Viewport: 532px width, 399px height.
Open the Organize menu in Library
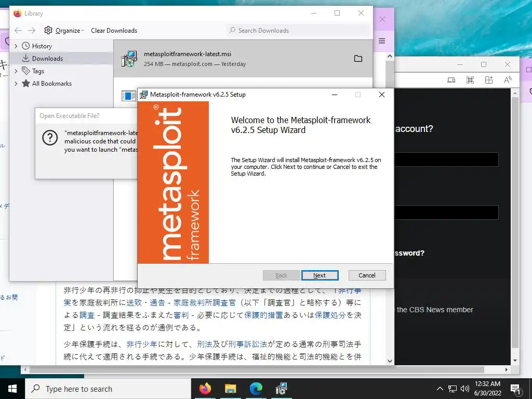pos(64,31)
